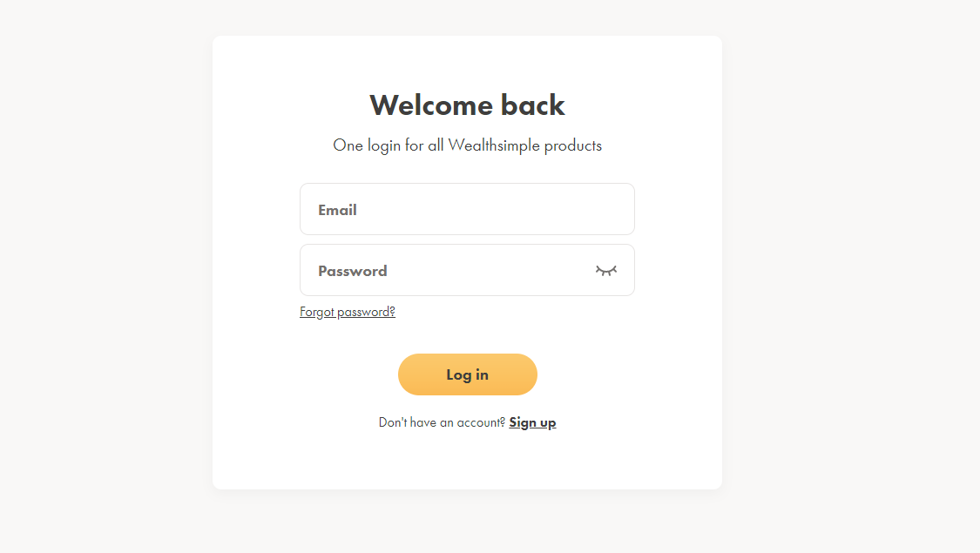Recover account using Forgot password

coord(347,311)
